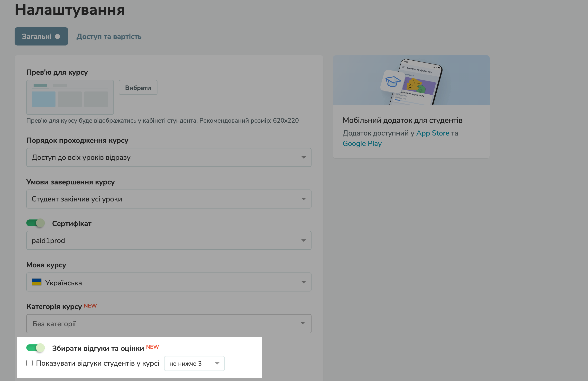
Task: Open the 'не нижче 3' rating dropdown
Action: pyautogui.click(x=194, y=363)
